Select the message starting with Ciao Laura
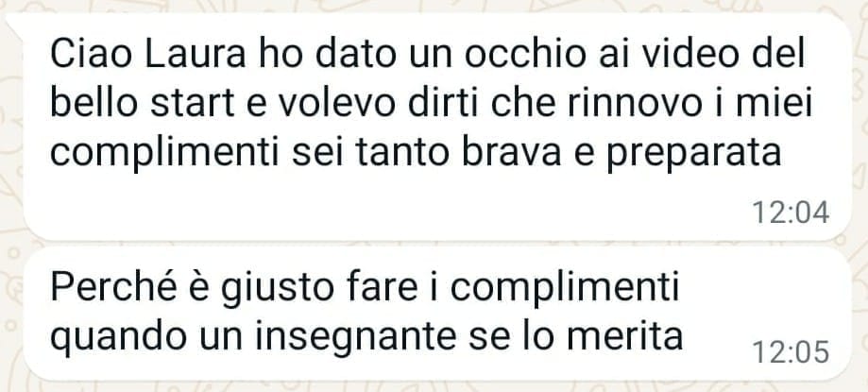Screen dimensions: 868x392 pyautogui.click(x=429, y=127)
